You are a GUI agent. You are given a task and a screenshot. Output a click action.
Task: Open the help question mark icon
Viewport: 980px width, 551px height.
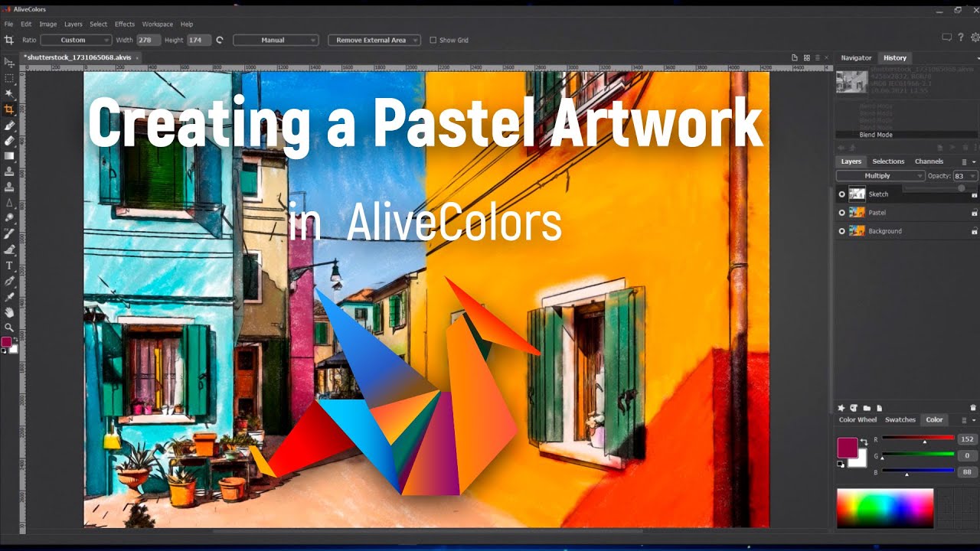point(961,37)
